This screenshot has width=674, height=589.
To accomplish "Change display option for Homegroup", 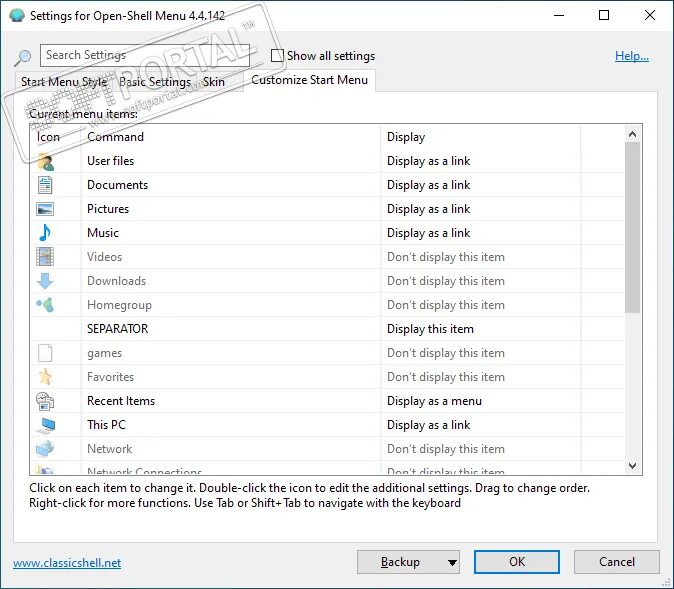I will [x=445, y=305].
